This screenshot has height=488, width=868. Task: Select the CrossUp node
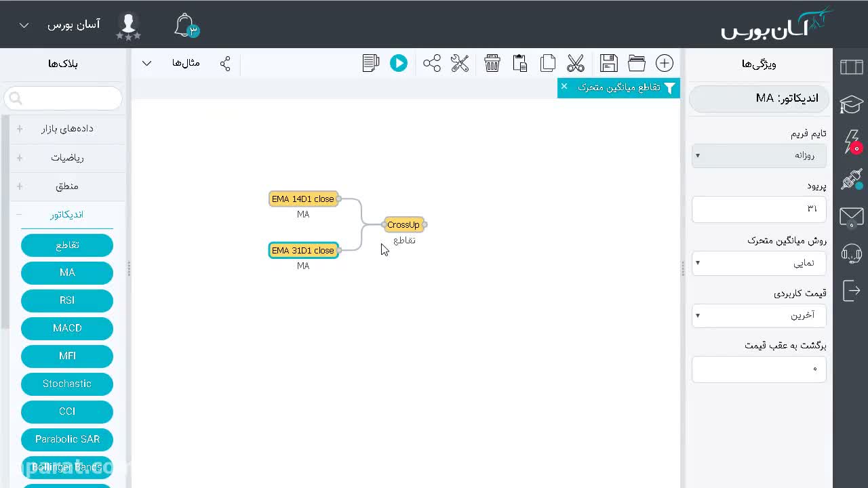pyautogui.click(x=403, y=224)
